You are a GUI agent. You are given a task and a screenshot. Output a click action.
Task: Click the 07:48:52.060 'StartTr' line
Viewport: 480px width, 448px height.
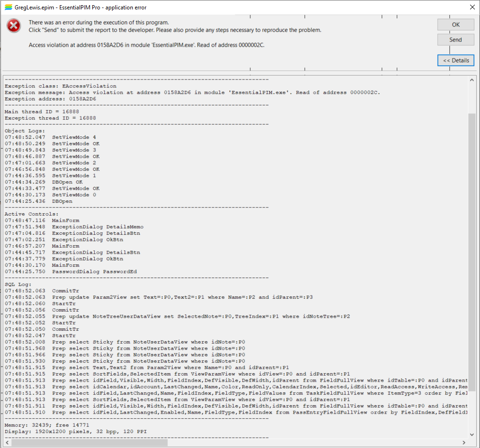pyautogui.click(x=40, y=304)
